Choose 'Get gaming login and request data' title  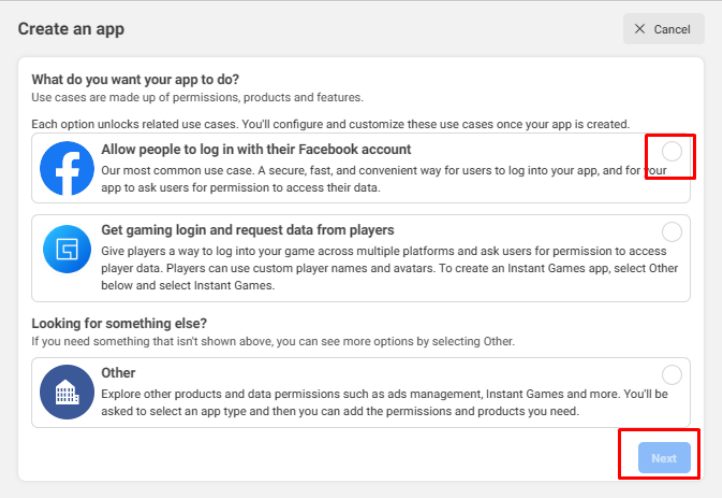248,230
